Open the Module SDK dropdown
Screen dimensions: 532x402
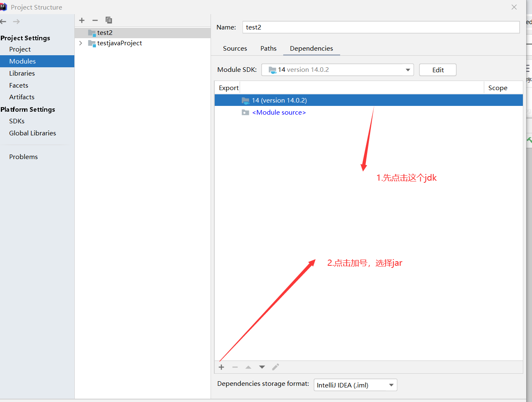[338, 70]
